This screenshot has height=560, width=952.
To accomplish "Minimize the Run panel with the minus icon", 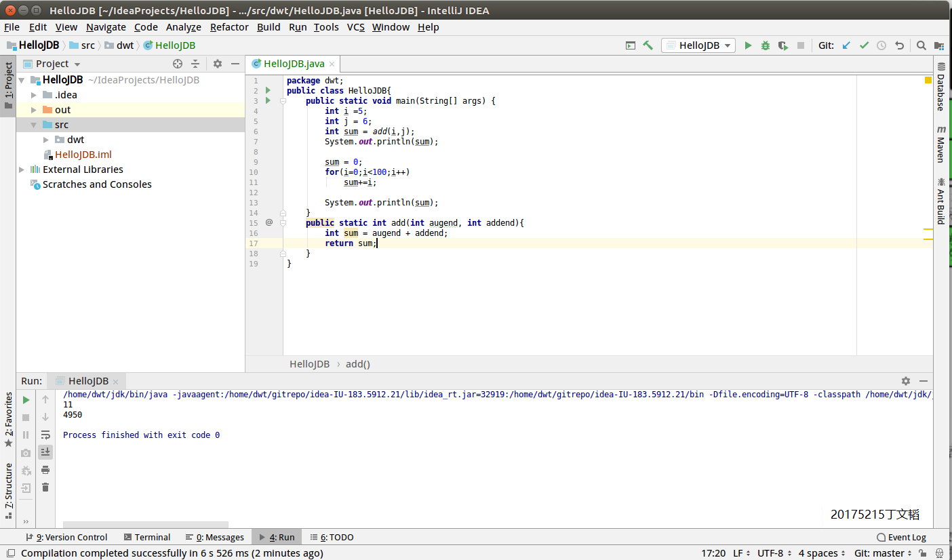I will [x=924, y=381].
